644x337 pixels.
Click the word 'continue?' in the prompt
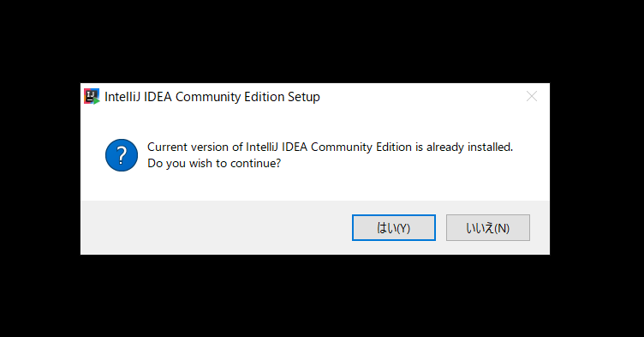[255, 164]
